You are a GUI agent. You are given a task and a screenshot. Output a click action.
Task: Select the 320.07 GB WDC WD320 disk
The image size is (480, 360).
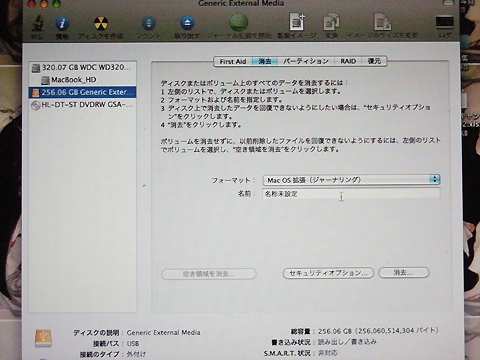82,67
